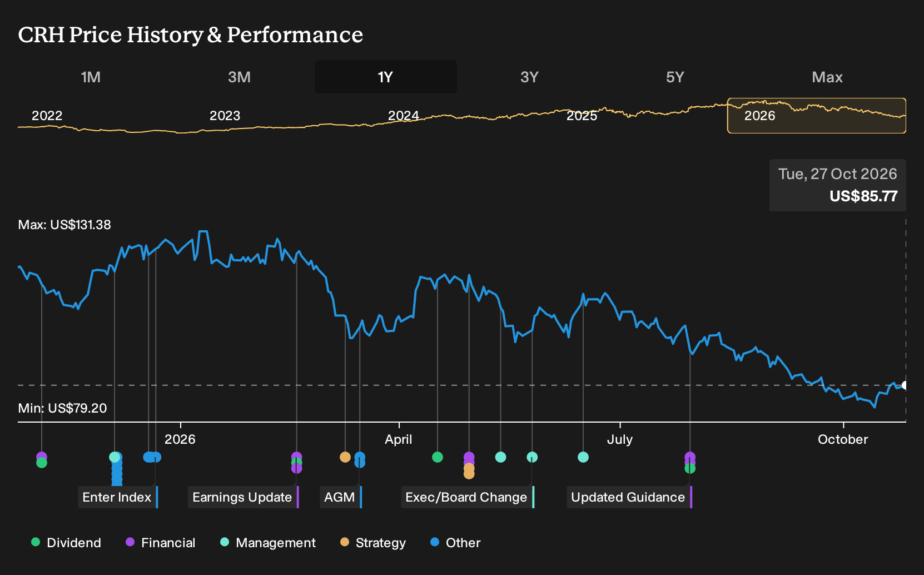This screenshot has height=575, width=924.
Task: Click the CRH Price History & Performance heading
Action: pyautogui.click(x=191, y=34)
